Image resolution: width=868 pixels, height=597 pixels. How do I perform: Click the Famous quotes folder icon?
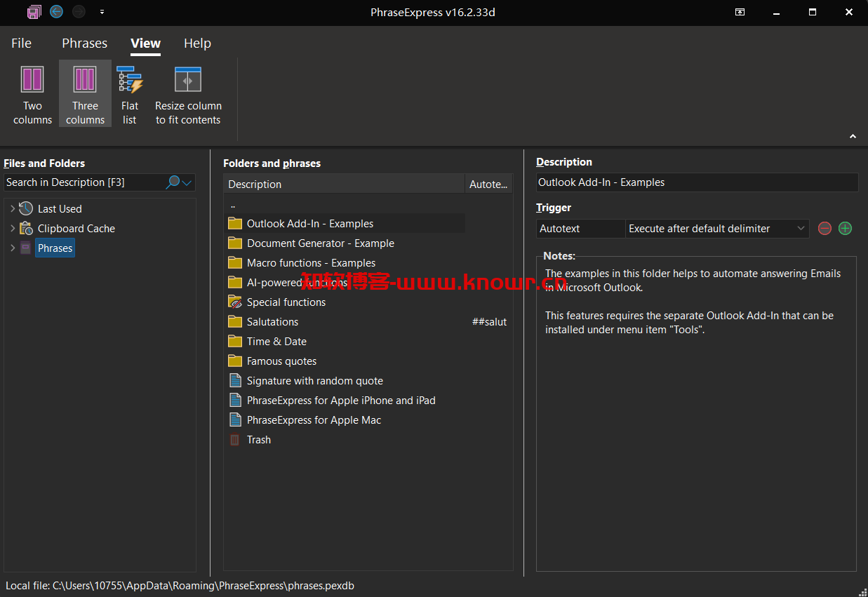point(235,361)
